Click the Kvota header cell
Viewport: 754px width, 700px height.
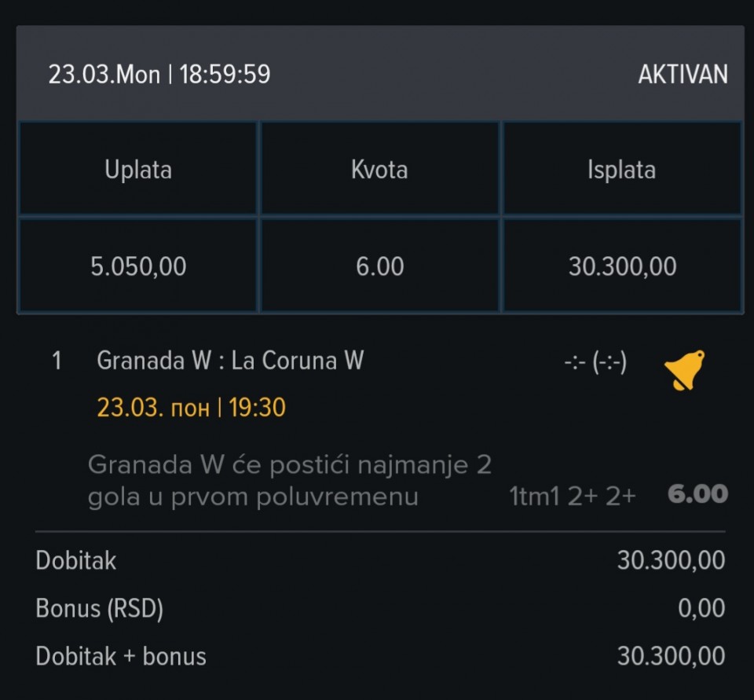tap(379, 170)
